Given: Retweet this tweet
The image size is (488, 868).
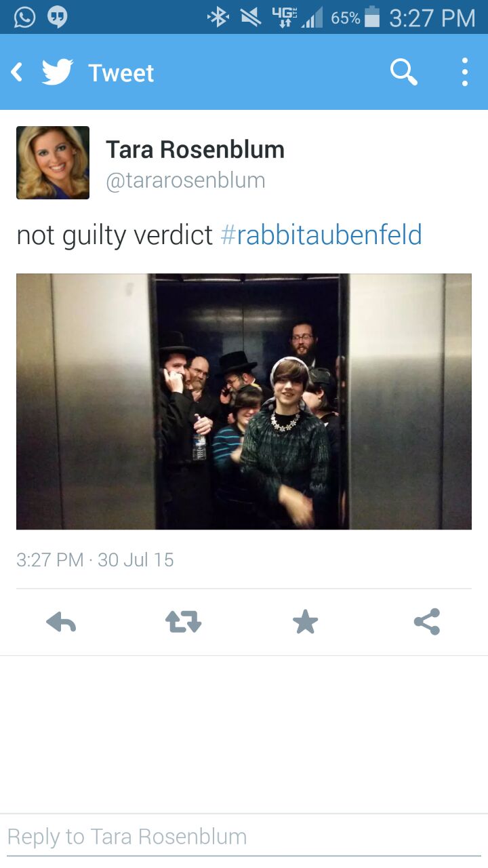Looking at the screenshot, I should click(x=183, y=622).
